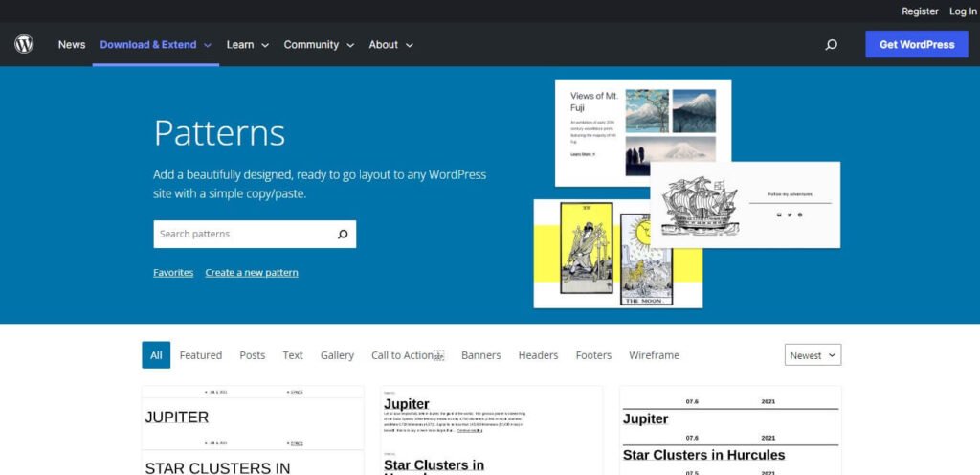The height and width of the screenshot is (475, 980).
Task: Click the Register link
Action: 920,11
